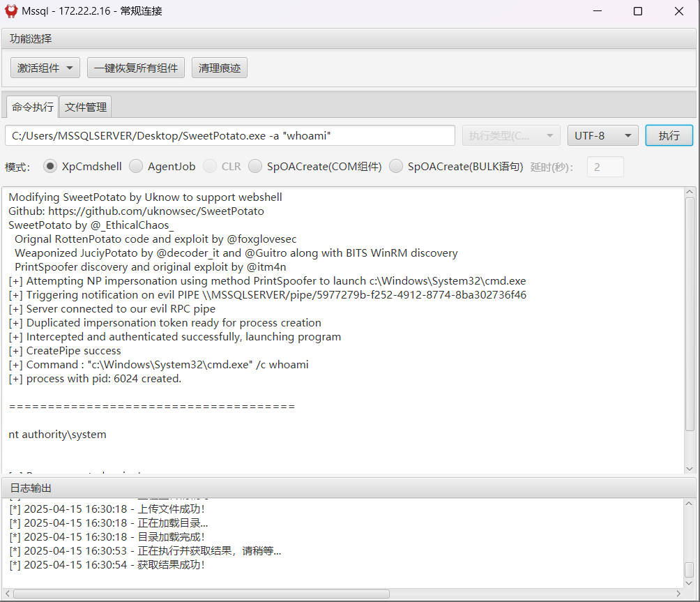The width and height of the screenshot is (700, 602).
Task: Switch to the 文件管理 tab
Action: pyautogui.click(x=85, y=107)
